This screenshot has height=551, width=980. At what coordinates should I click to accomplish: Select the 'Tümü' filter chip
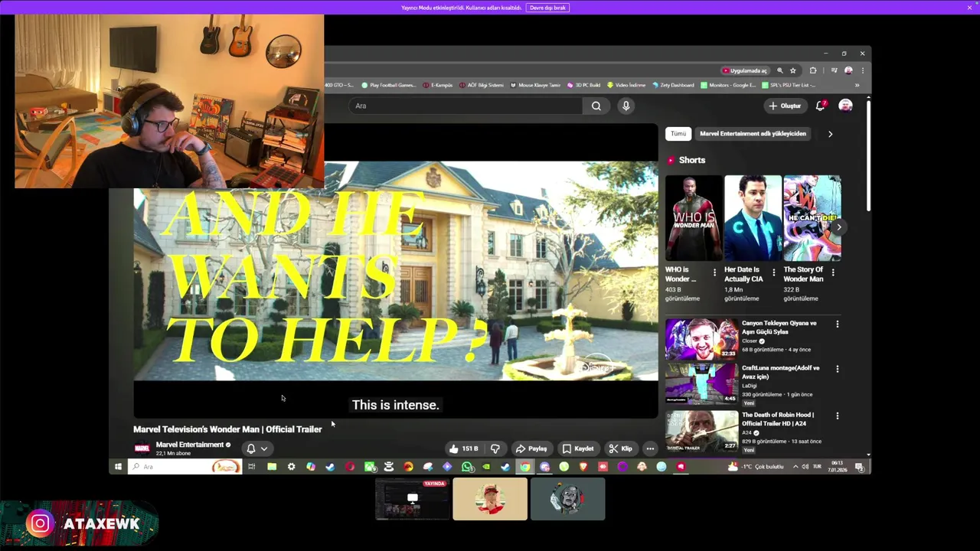(x=678, y=134)
